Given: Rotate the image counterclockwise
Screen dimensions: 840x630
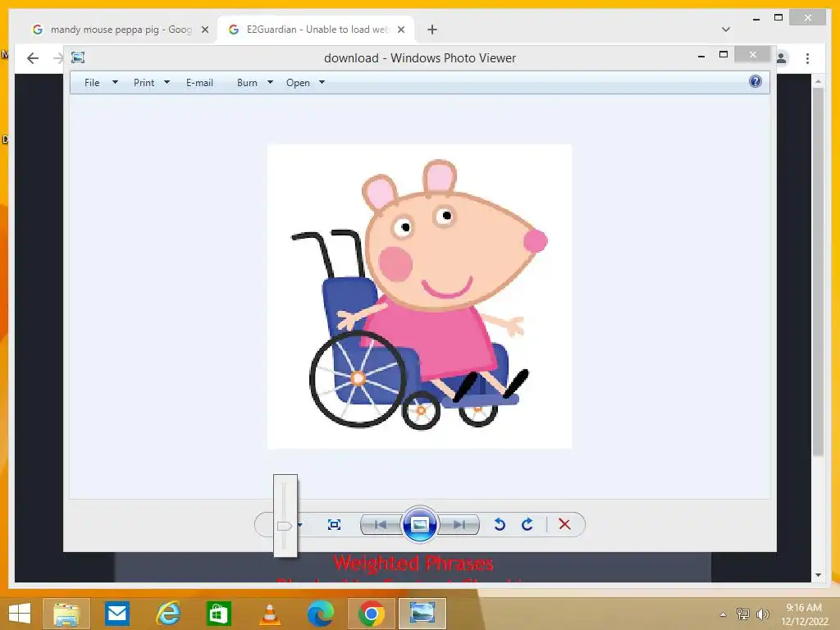Looking at the screenshot, I should 500,524.
